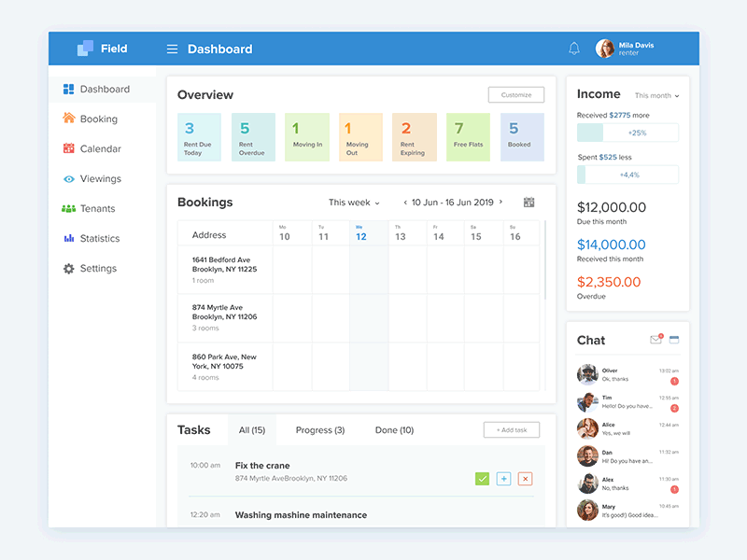
Task: Select the Rent Overdue card
Action: click(x=253, y=137)
